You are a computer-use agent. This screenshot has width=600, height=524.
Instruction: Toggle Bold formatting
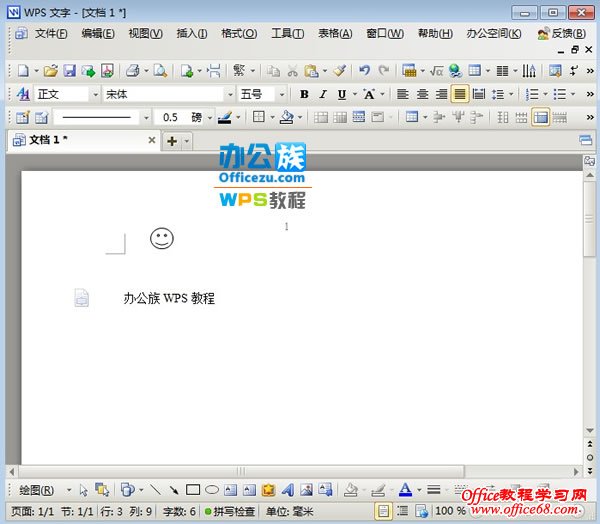[x=304, y=94]
